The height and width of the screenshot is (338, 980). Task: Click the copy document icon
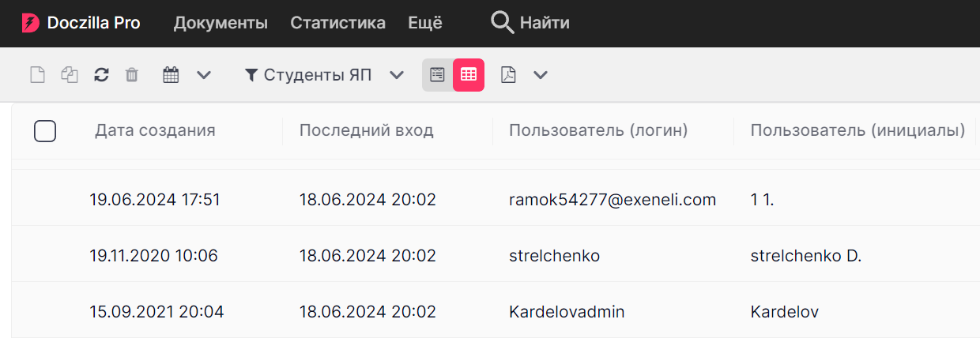70,75
